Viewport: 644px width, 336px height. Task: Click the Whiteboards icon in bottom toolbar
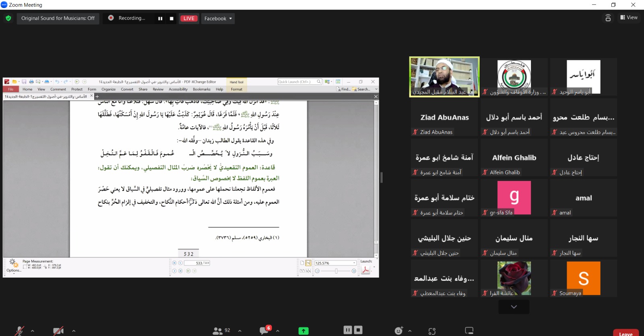[x=469, y=331]
